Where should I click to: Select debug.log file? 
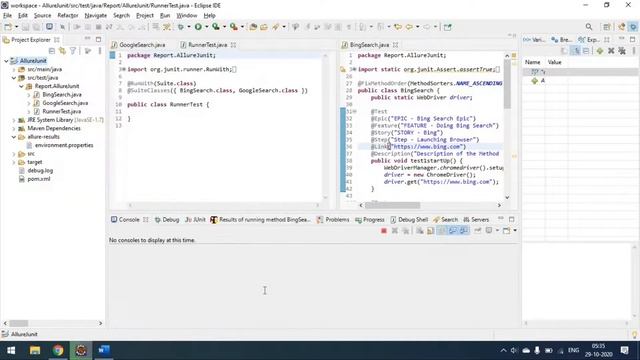pos(40,171)
